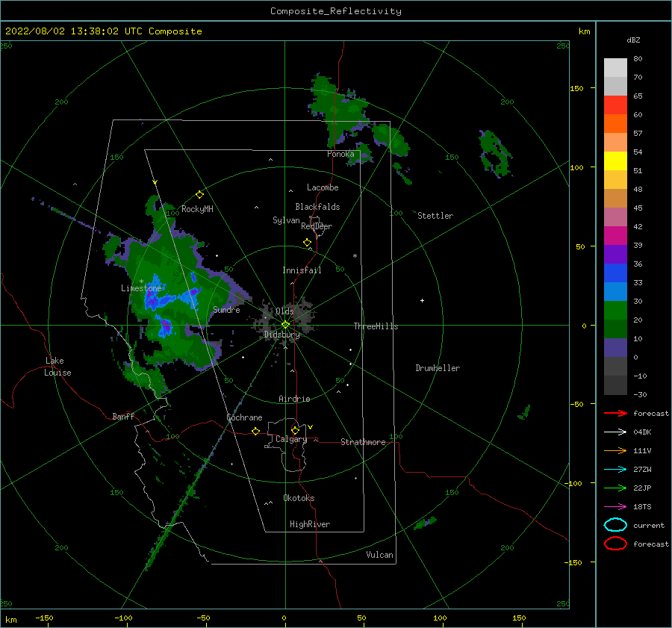Click the Sundre label
Viewport: 672px width, 628px height.
click(226, 309)
